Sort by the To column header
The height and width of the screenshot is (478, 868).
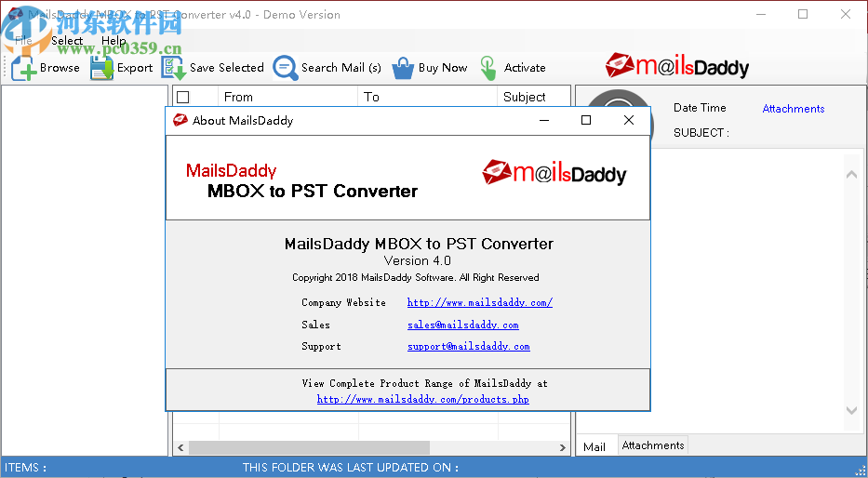(427, 97)
